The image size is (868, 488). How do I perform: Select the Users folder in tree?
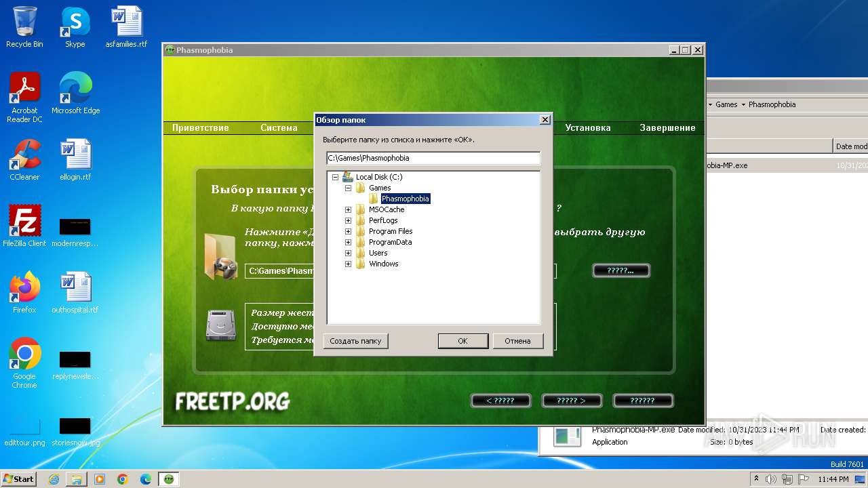coord(378,253)
